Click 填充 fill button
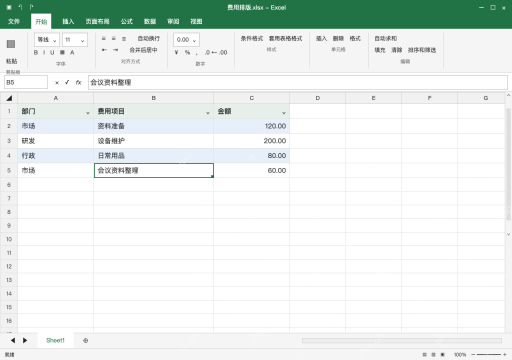Screen dimensions: 512x360 pyautogui.click(x=380, y=50)
